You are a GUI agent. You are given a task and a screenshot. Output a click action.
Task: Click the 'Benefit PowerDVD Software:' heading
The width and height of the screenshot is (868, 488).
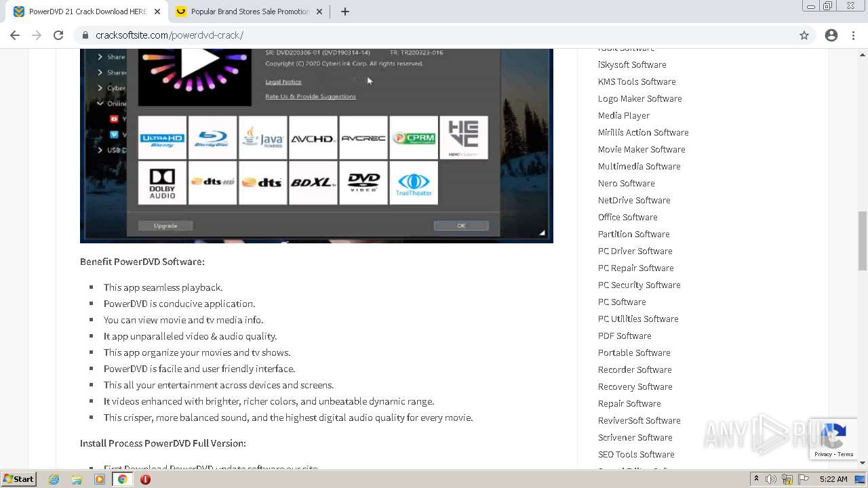[142, 262]
